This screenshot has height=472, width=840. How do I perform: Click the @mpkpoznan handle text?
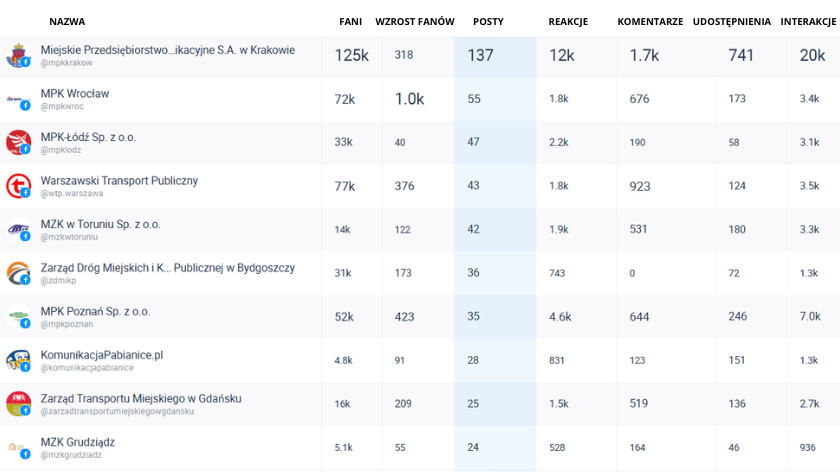[x=67, y=324]
